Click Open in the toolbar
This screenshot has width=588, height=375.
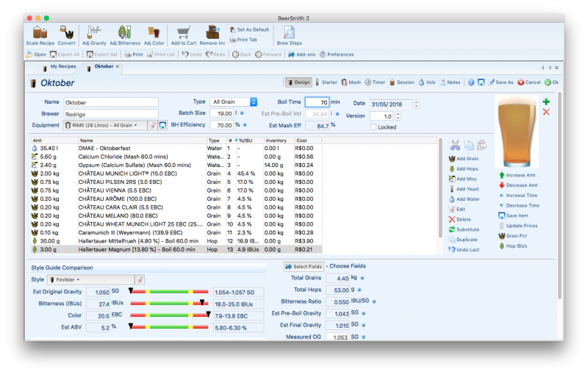[x=36, y=54]
